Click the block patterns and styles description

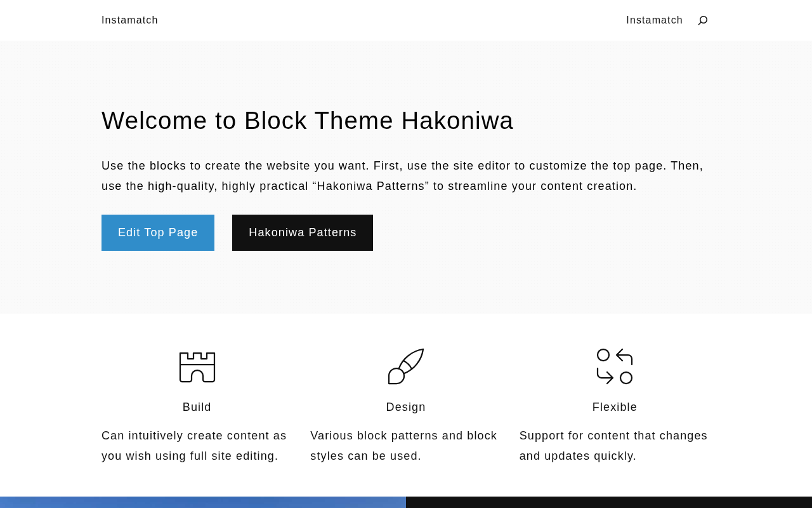pos(403,446)
